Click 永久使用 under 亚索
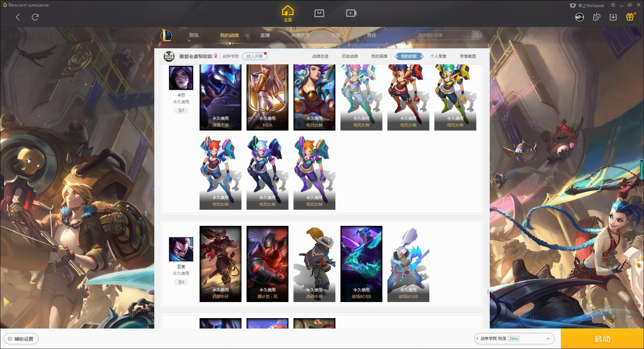Image resolution: width=644 pixels, height=349 pixels. (x=181, y=273)
